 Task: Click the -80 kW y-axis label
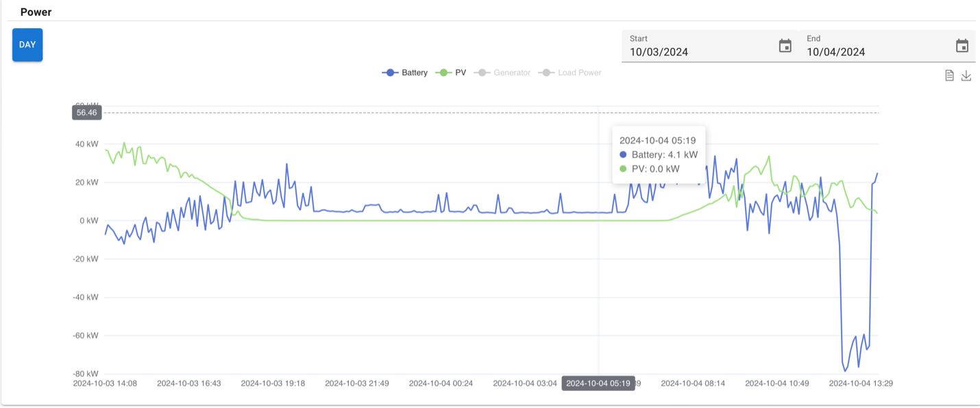click(86, 374)
